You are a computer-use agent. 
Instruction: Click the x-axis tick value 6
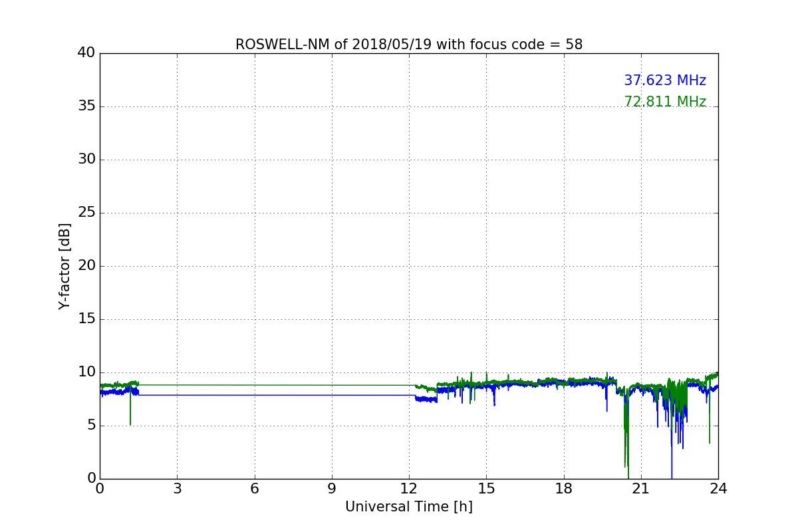point(254,489)
